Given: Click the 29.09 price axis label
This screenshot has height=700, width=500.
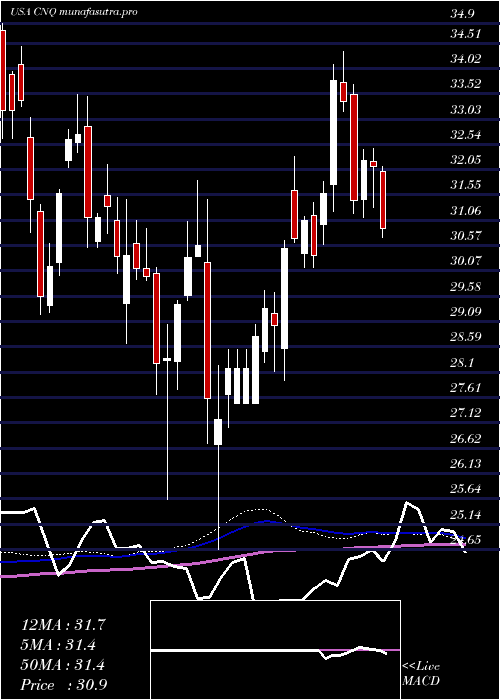Looking at the screenshot, I should point(466,311).
